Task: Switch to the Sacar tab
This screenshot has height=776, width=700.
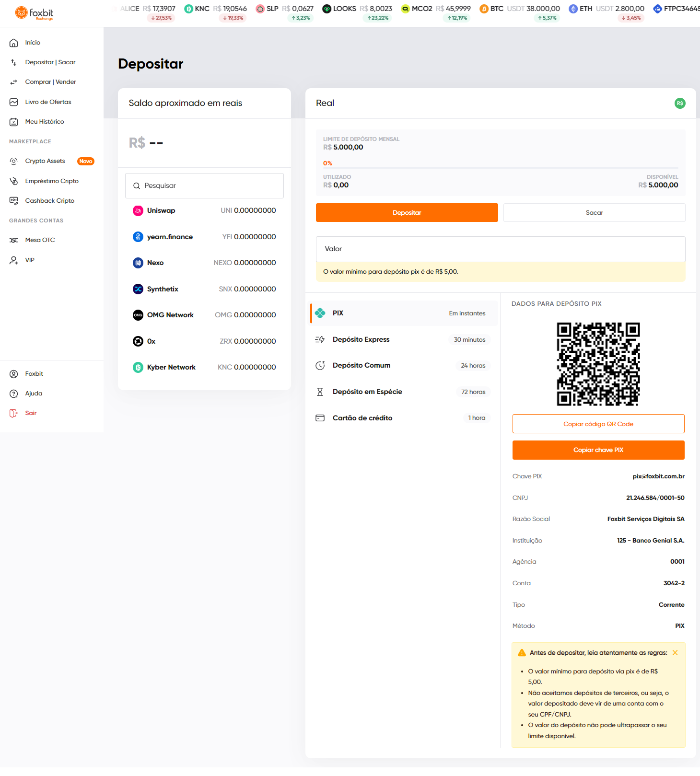Action: (594, 213)
